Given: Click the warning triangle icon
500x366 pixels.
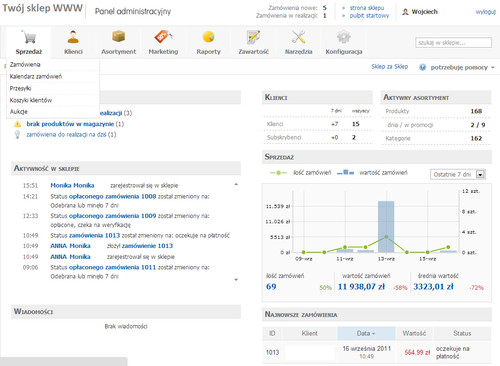Looking at the screenshot, I should tap(17, 124).
